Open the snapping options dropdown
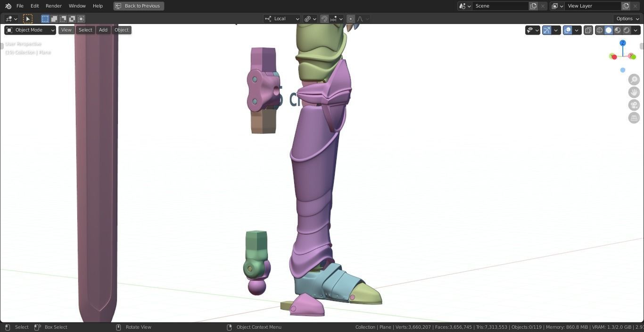This screenshot has width=644, height=332. (x=337, y=19)
